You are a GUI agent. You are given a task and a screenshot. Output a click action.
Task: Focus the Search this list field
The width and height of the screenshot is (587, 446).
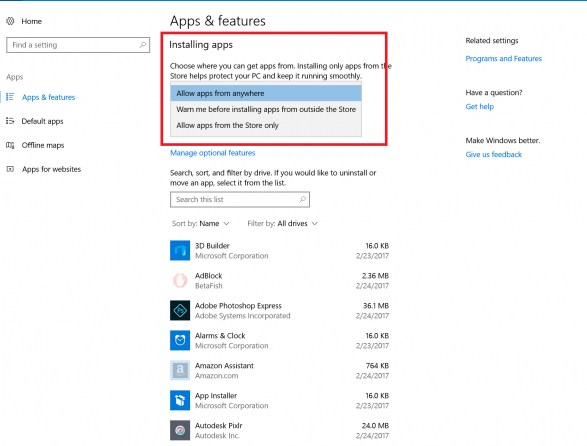click(x=240, y=199)
